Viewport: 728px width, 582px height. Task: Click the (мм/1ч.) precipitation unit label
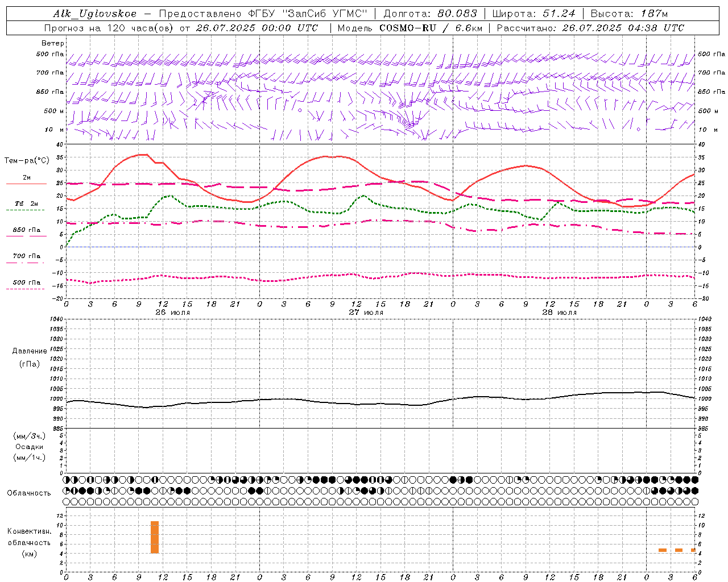click(29, 458)
